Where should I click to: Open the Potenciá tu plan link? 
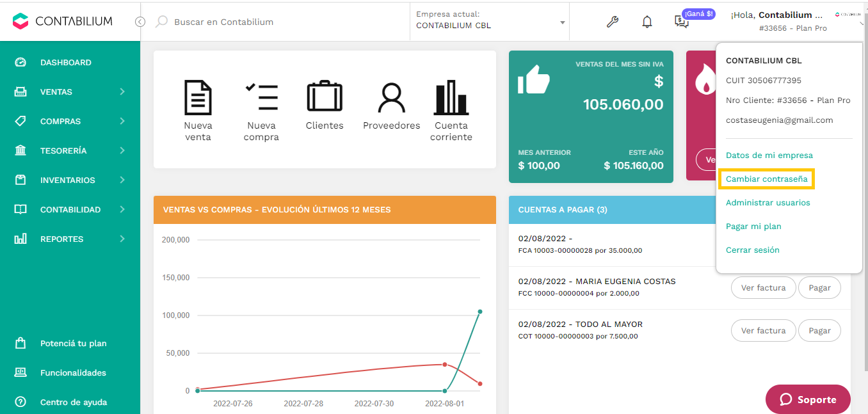coord(74,343)
